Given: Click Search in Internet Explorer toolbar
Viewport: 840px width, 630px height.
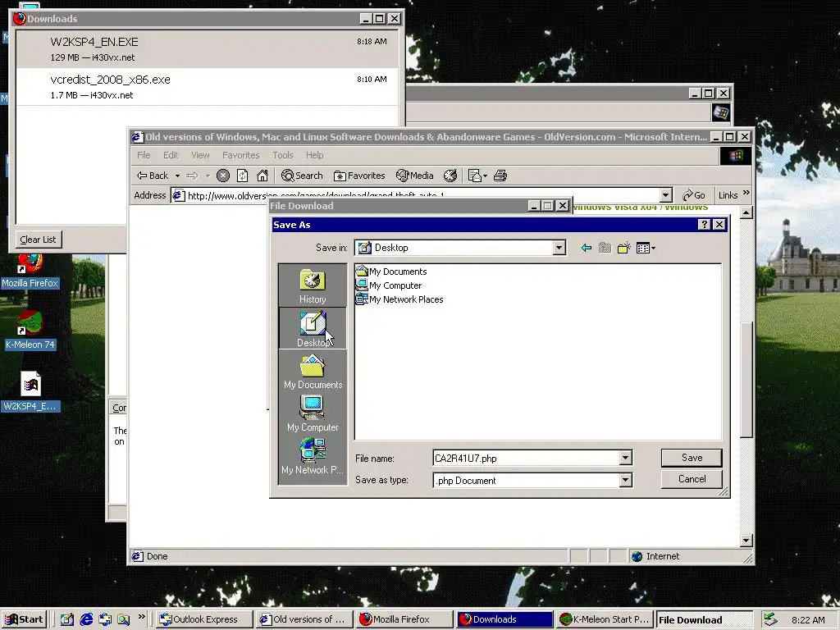Looking at the screenshot, I should (x=302, y=176).
